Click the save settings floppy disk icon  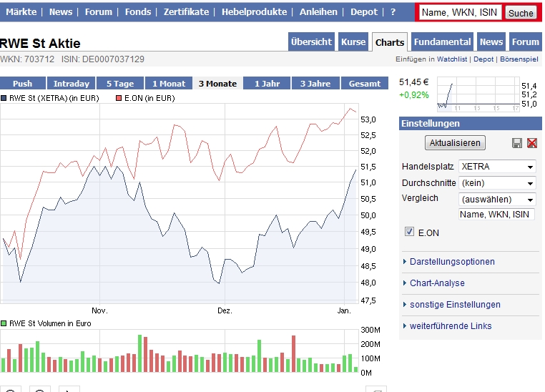[517, 143]
